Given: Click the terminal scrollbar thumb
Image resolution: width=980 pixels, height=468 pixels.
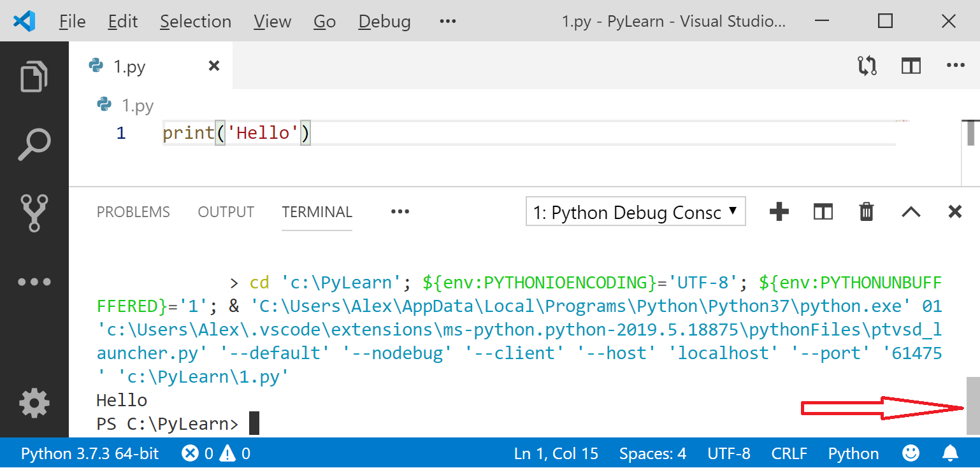Looking at the screenshot, I should pyautogui.click(x=972, y=405).
